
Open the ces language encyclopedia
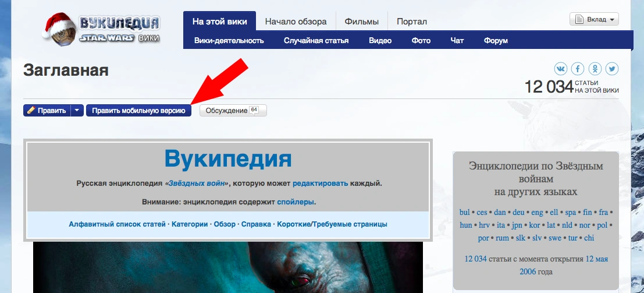click(482, 213)
